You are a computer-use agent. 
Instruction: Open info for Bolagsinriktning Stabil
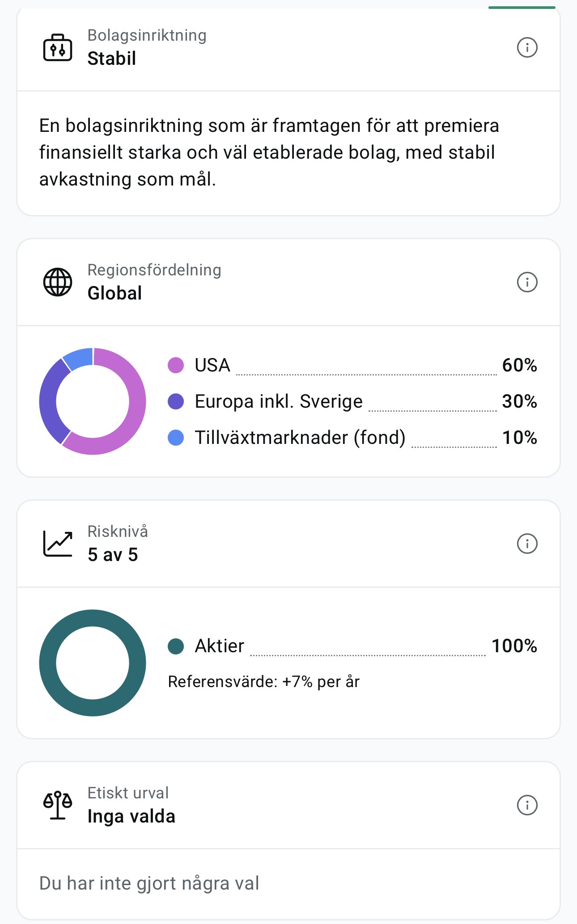(x=527, y=47)
